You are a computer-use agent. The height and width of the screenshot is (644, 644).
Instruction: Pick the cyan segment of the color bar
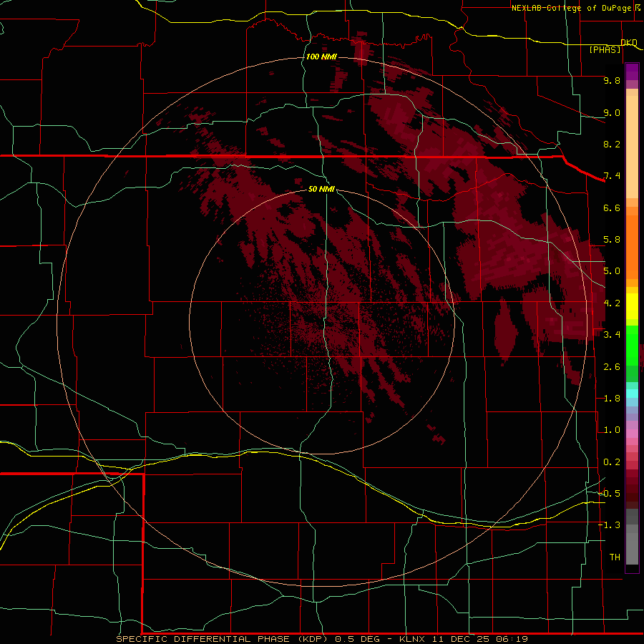[x=632, y=394]
